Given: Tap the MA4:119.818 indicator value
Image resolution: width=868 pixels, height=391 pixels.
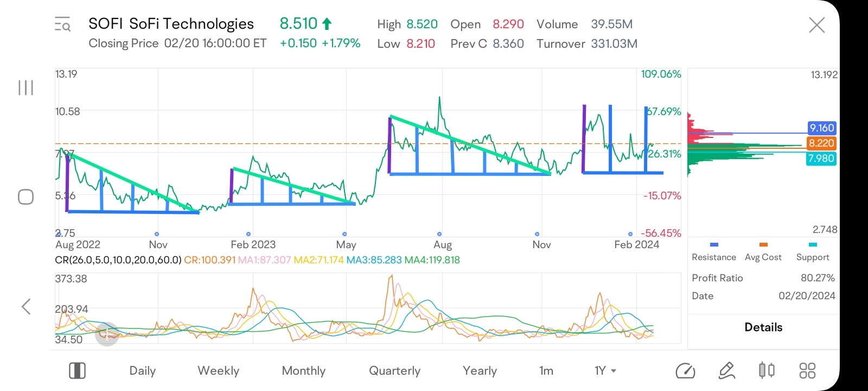Looking at the screenshot, I should (432, 260).
